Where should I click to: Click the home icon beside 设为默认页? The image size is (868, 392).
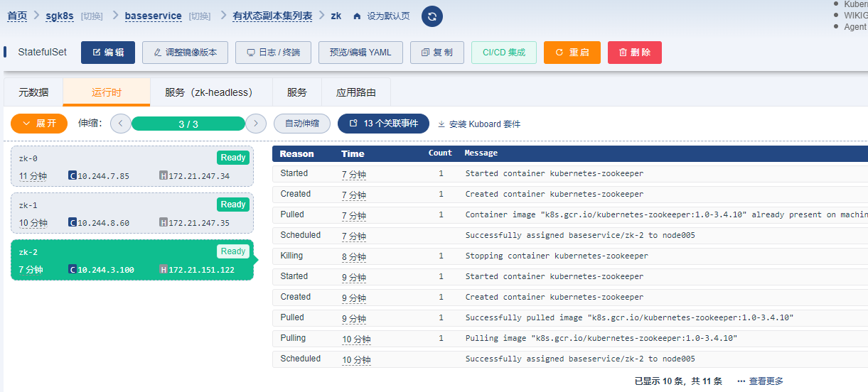tap(357, 16)
